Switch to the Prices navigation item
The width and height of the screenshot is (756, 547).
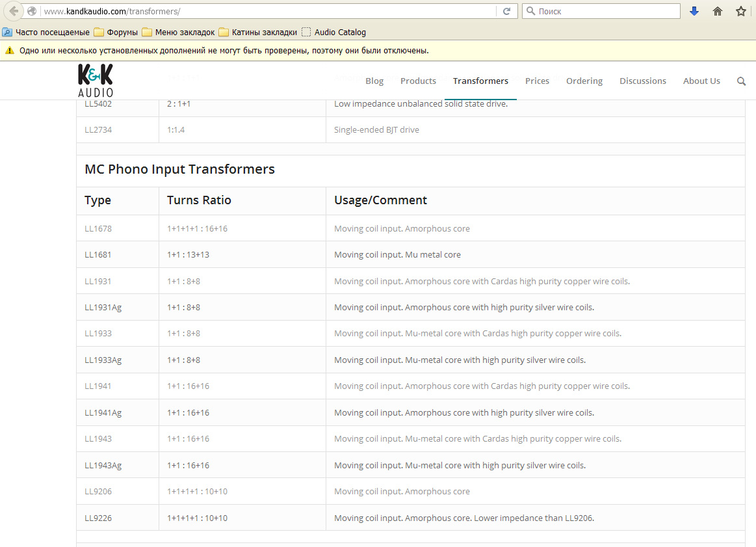point(537,81)
